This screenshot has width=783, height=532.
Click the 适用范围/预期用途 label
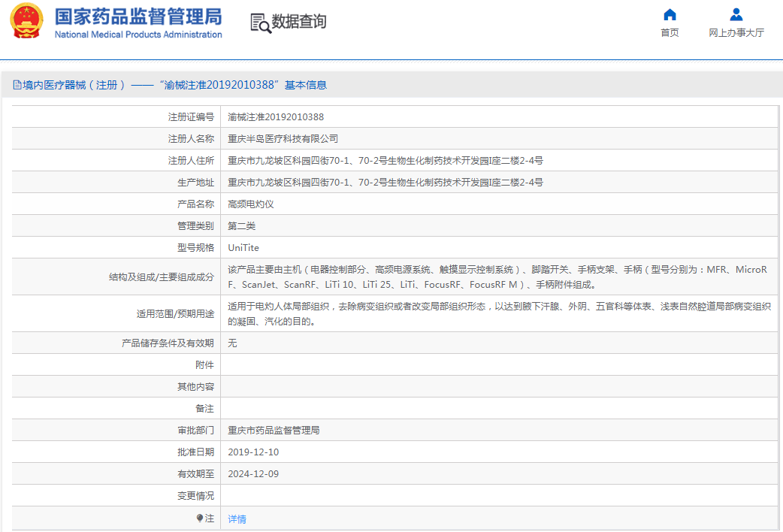tap(175, 313)
